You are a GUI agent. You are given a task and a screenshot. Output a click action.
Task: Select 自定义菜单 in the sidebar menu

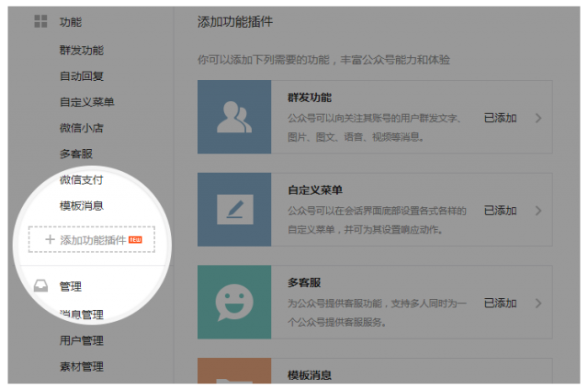click(x=87, y=102)
